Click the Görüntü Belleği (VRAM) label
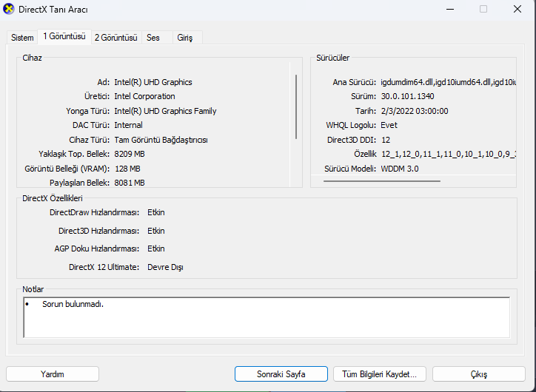Viewport: 536px width, 392px height. tap(67, 169)
